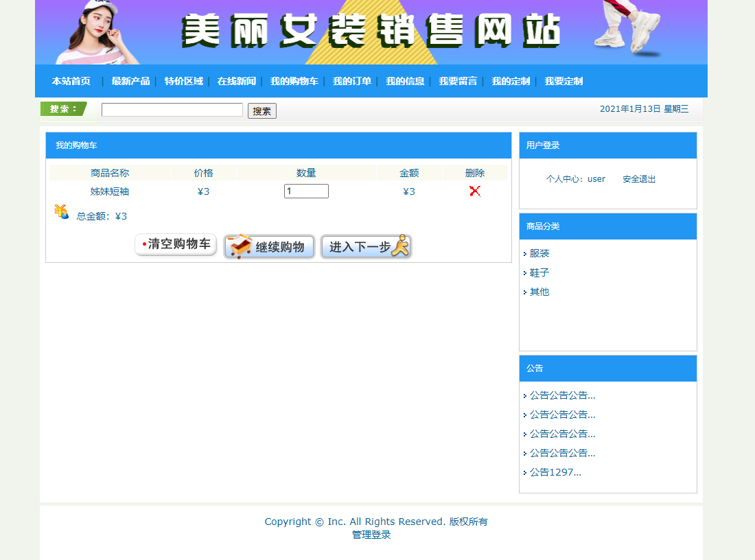Click the green 搜索 ribbon icon

65,108
